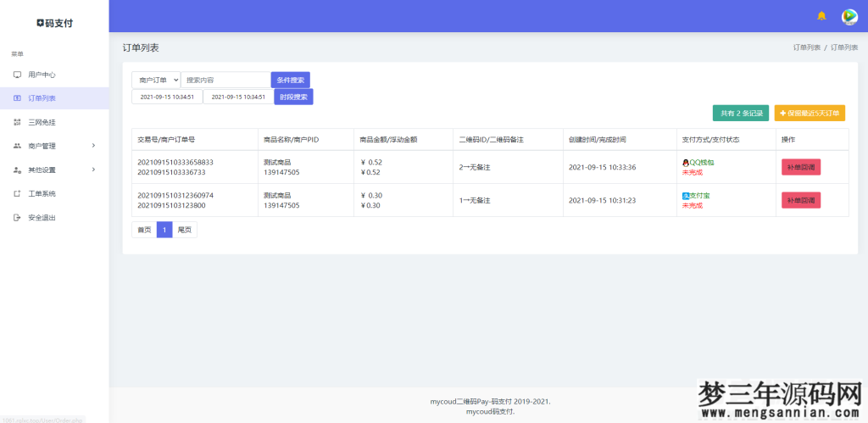The image size is (868, 423).
Task: Click the first 订单列表 breadcrumb link
Action: tap(807, 47)
